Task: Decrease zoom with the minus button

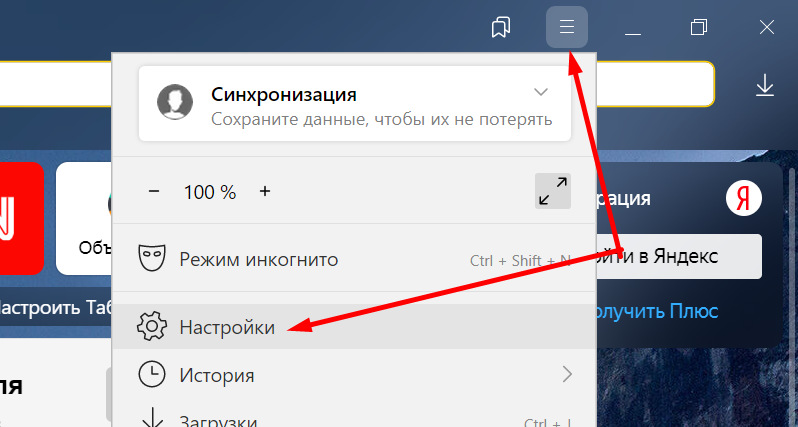Action: pos(154,191)
